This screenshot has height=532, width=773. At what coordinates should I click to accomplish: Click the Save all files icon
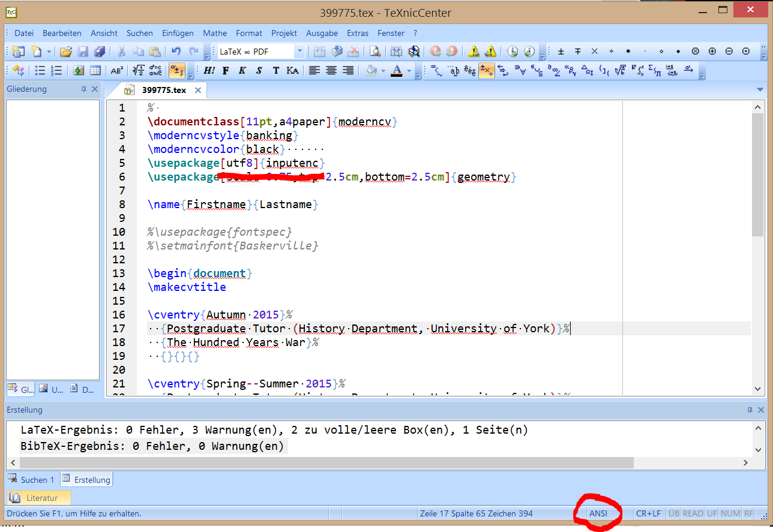point(100,52)
